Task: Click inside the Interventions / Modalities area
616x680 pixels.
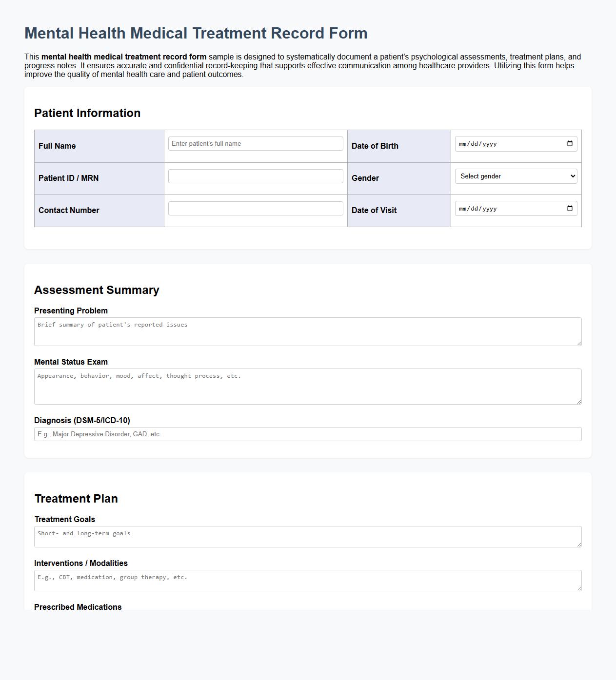Action: click(308, 580)
